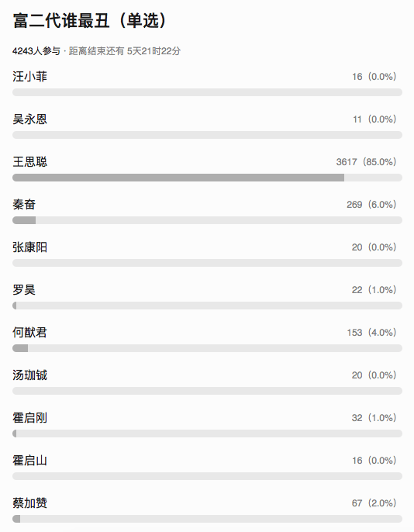Select the 汪小菲 poll option
This screenshot has width=414, height=532.
pyautogui.click(x=29, y=76)
